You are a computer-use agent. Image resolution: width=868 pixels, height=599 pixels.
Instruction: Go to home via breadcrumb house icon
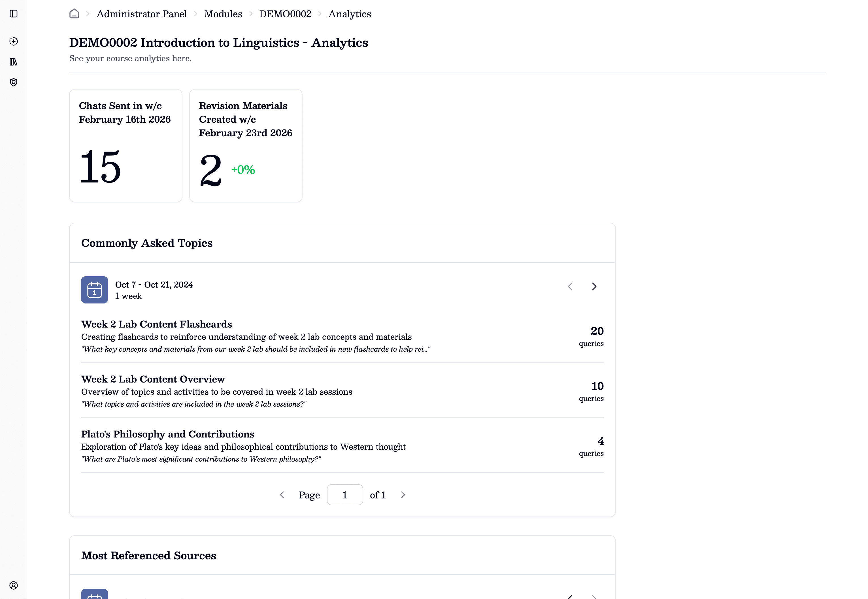tap(74, 14)
